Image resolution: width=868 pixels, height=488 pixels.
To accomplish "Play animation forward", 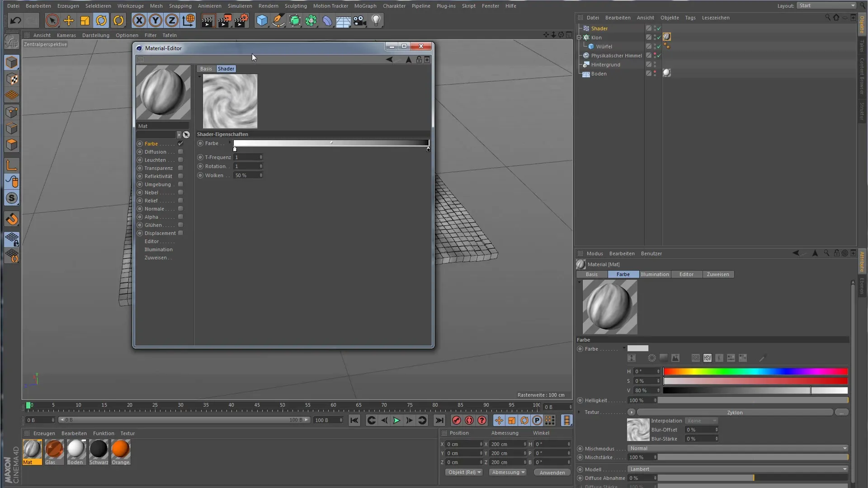I will [x=396, y=420].
